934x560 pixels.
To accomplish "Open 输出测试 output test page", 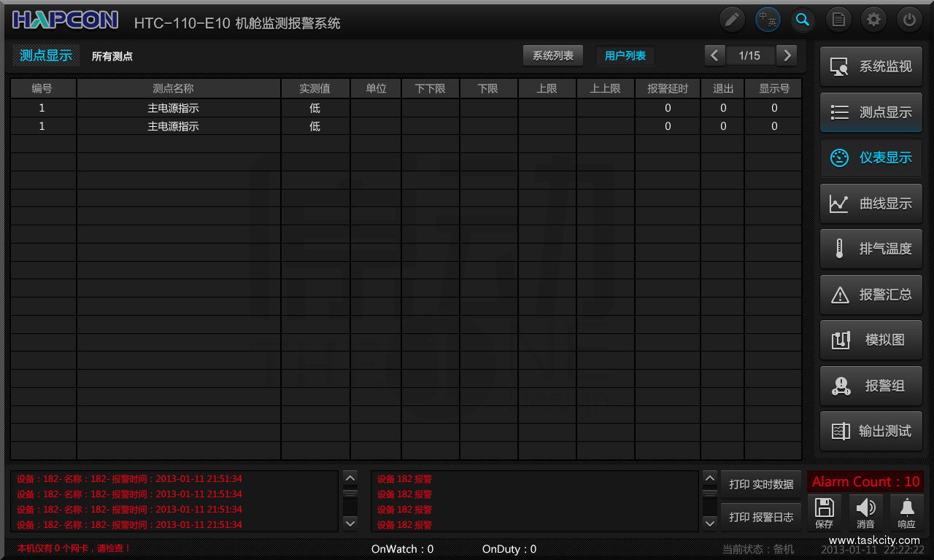I will point(871,431).
